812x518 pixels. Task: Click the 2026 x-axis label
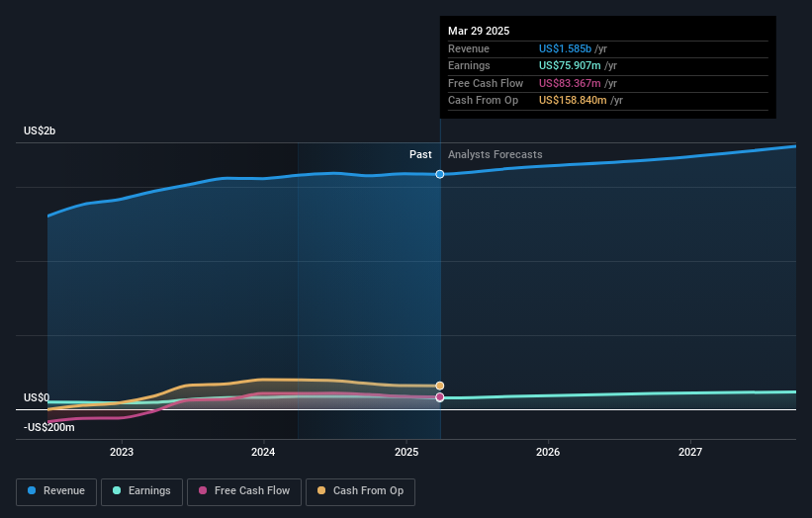point(548,453)
